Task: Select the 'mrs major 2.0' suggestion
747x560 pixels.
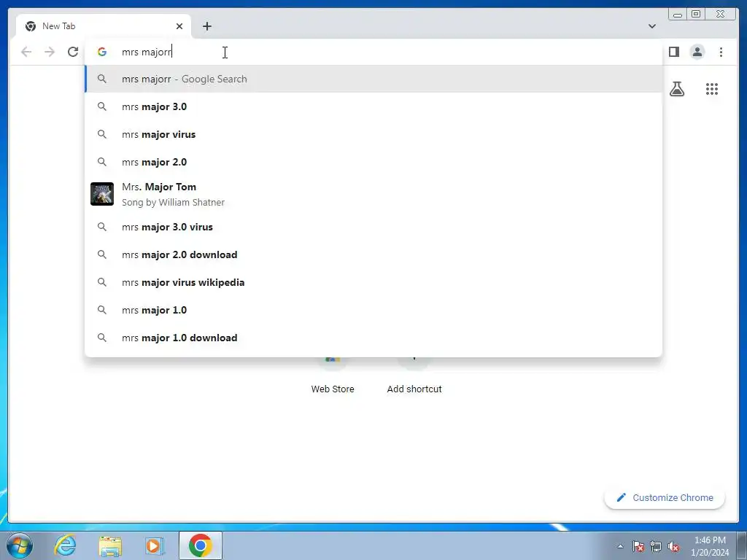Action: tap(373, 162)
